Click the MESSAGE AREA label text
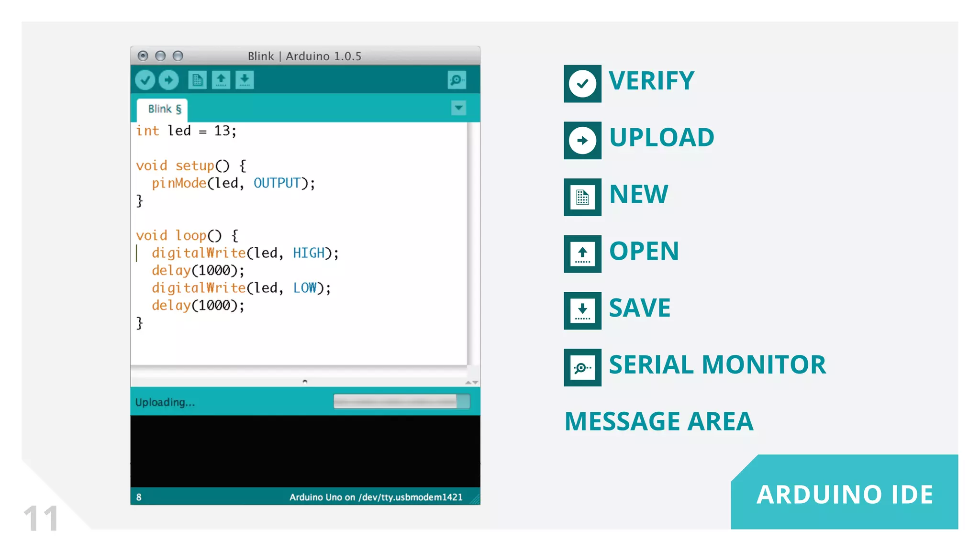 coord(659,421)
